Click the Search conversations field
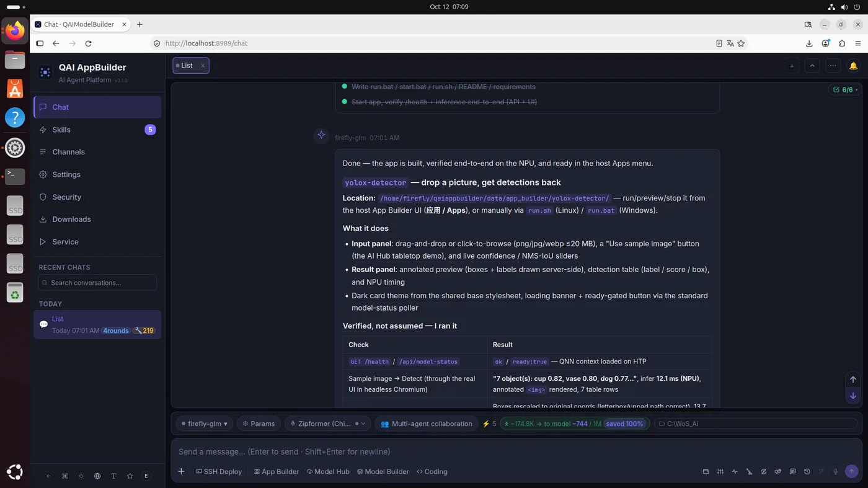Screen dimensions: 868x488 (97, 283)
